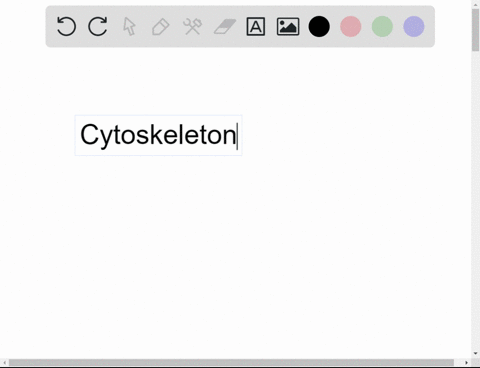The image size is (480, 368).
Task: Click the redo arrow icon
Action: pyautogui.click(x=98, y=26)
